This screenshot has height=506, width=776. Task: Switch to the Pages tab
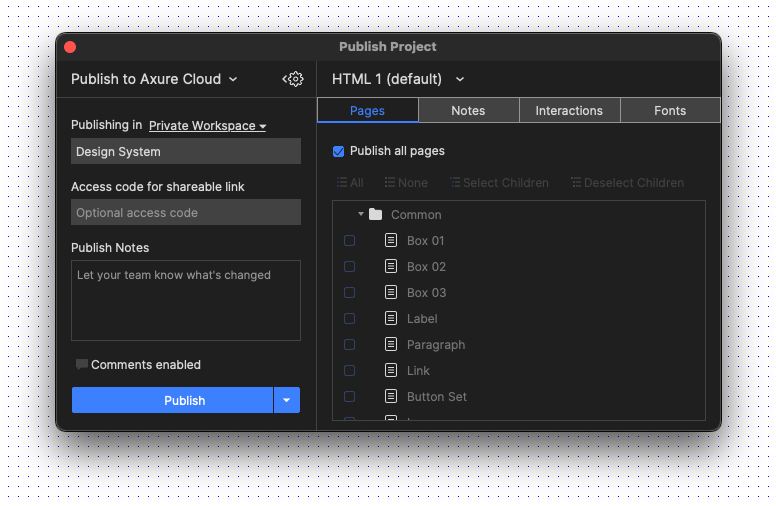click(x=368, y=110)
